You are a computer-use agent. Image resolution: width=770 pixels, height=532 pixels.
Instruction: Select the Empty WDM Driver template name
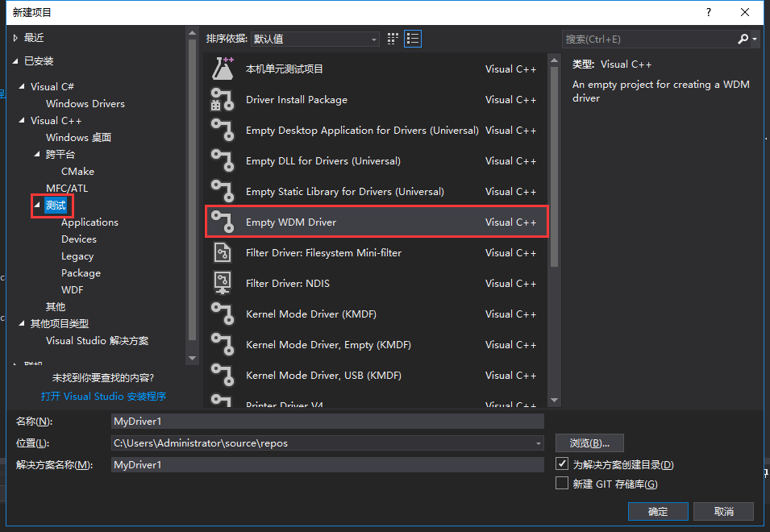(x=291, y=222)
